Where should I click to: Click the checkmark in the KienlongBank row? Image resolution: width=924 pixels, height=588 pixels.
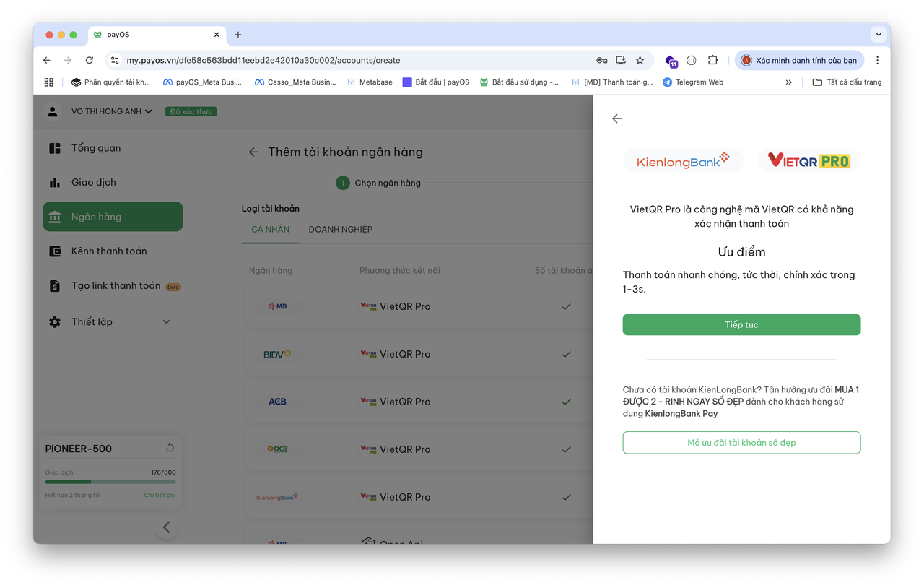[x=566, y=497]
